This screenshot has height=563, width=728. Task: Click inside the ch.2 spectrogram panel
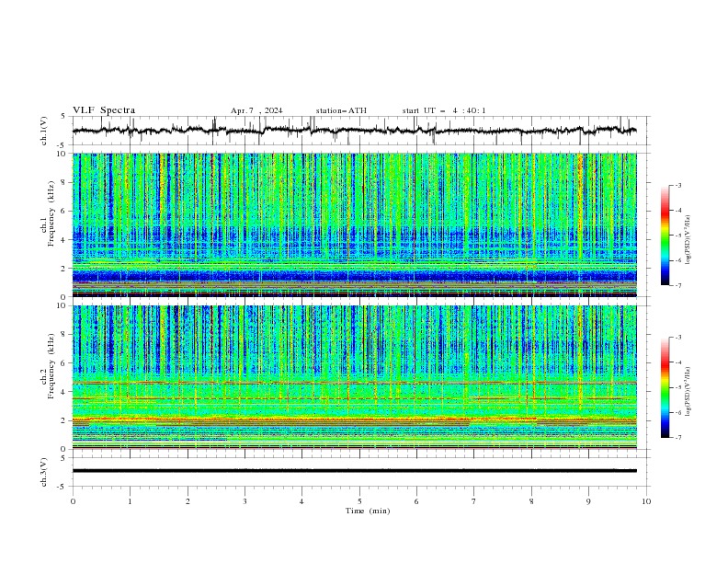click(x=354, y=377)
